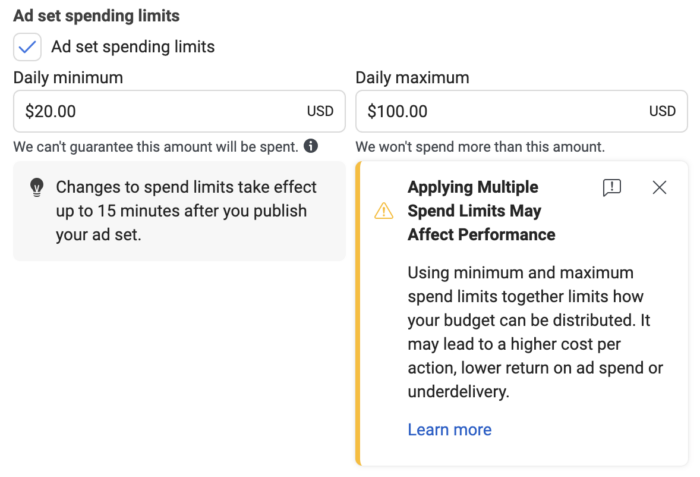Click the Applying Multiple Spend Limits warning title
Image resolution: width=700 pixels, height=477 pixels.
[481, 211]
